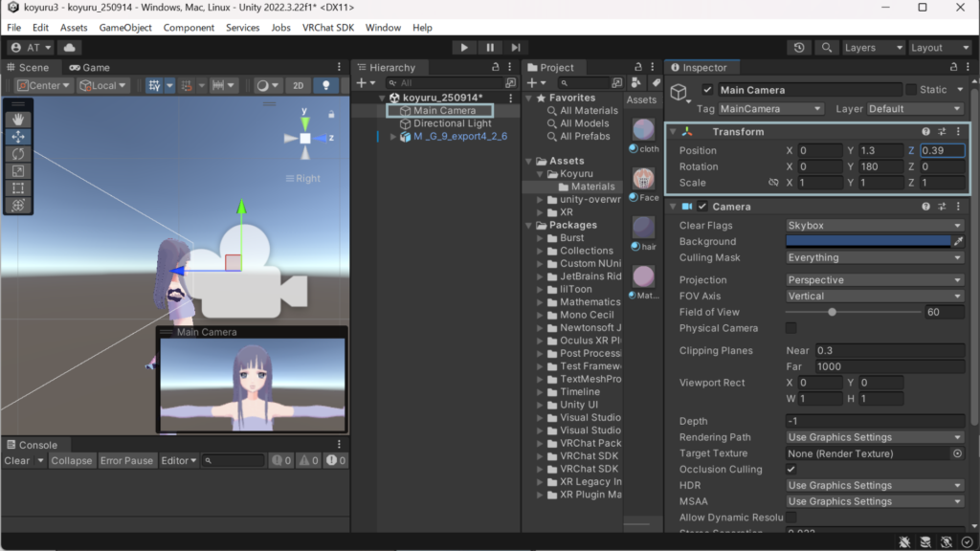Screen dimensions: 980x551
Task: Click the Collapse button in Console
Action: click(x=72, y=460)
